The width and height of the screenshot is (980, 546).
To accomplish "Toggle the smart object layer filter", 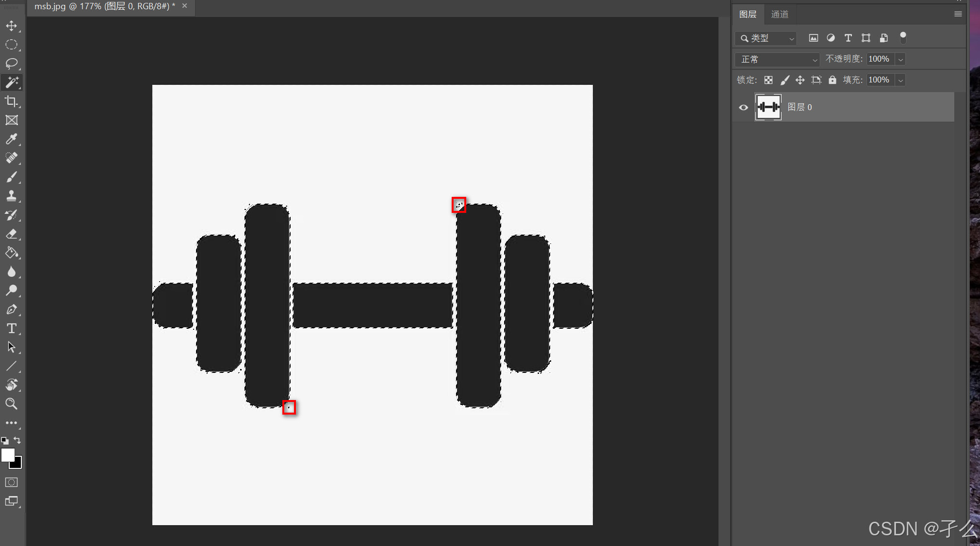I will coord(883,38).
